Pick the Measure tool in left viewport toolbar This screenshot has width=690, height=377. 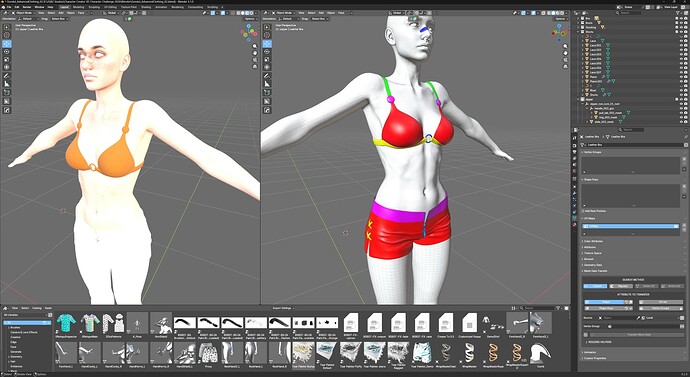(7, 84)
